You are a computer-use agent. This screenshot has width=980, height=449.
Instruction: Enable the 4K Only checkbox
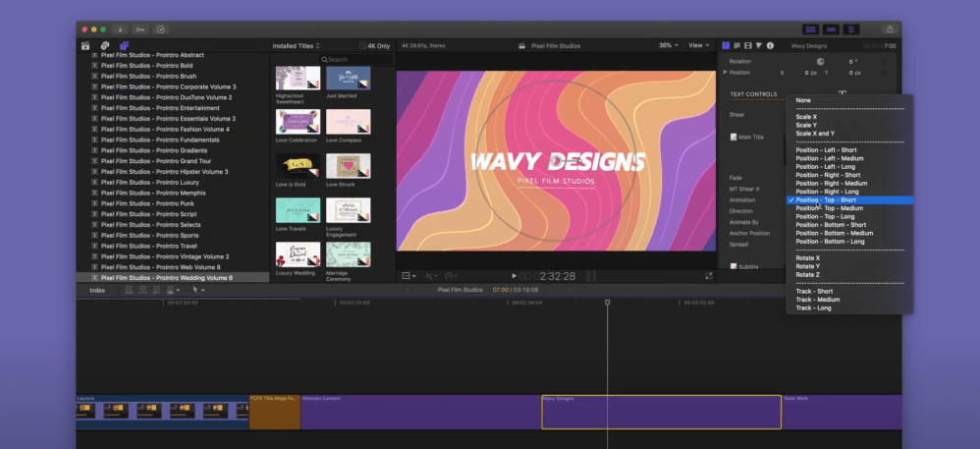[363, 46]
